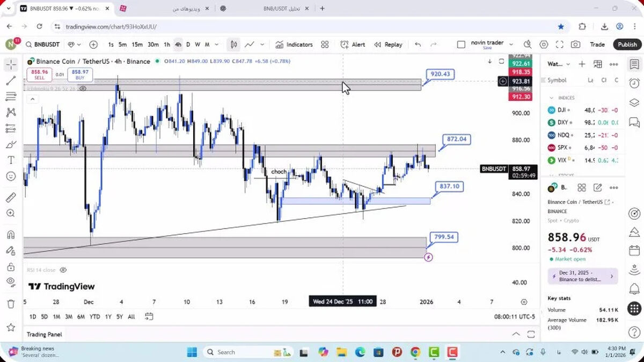Expand more timeframes dropdown

click(x=217, y=45)
